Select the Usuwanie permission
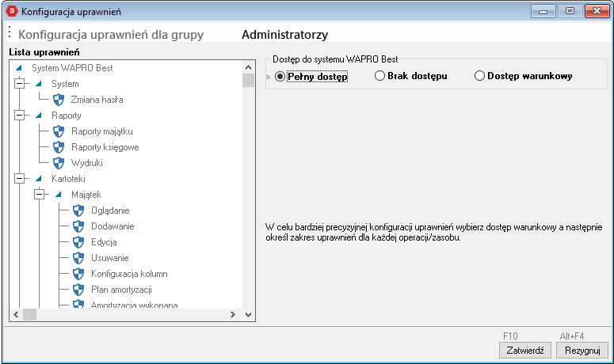This screenshot has width=614, height=364. pos(110,258)
